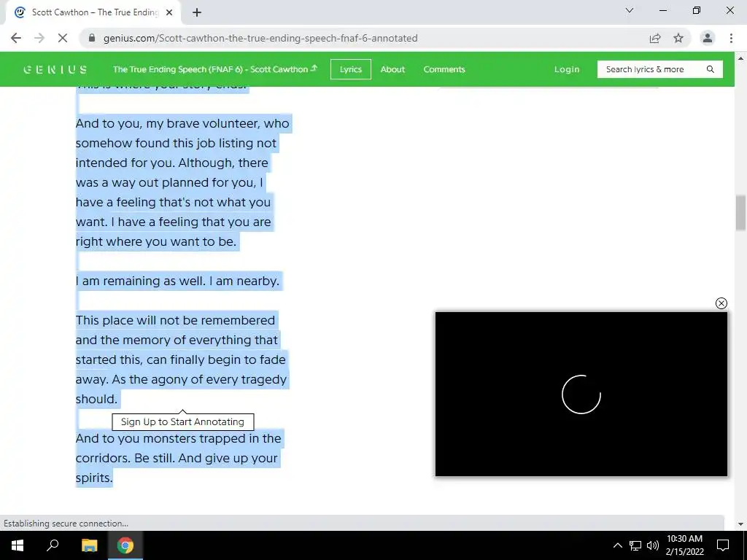
Task: Click scrollbar down arrow
Action: (740, 524)
